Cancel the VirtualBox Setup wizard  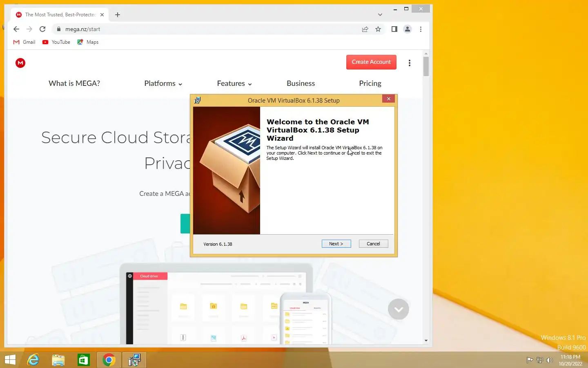(373, 244)
